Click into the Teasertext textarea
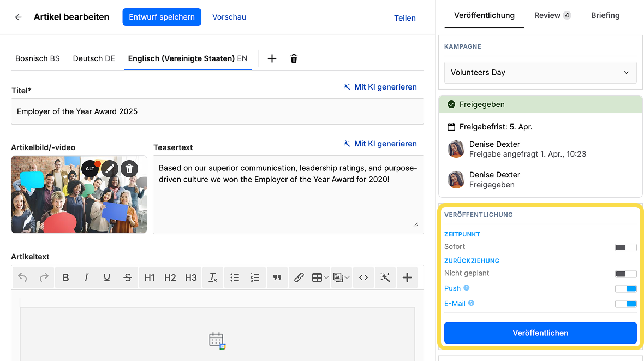This screenshot has height=361, width=644. [288, 194]
